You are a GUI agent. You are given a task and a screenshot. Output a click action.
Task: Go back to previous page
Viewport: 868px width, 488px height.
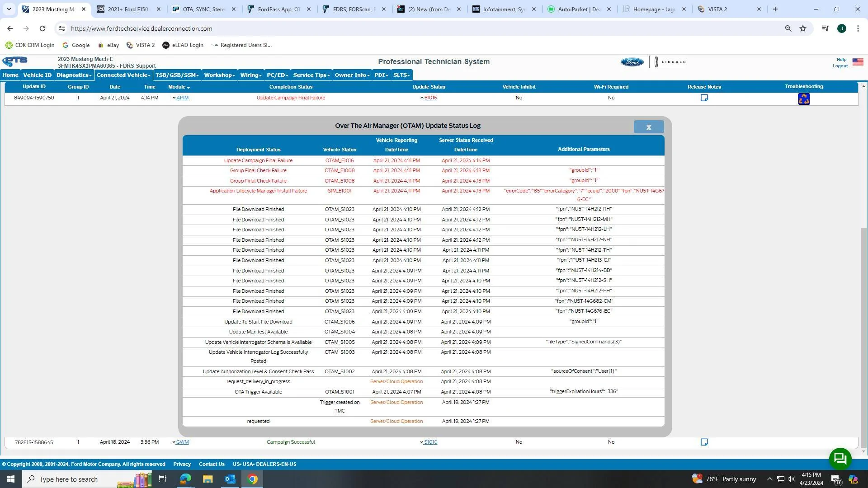pyautogui.click(x=10, y=28)
